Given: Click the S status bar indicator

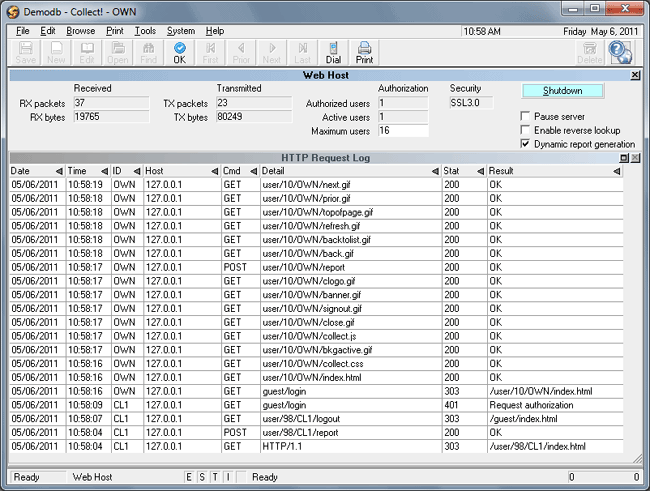Looking at the screenshot, I should pos(202,477).
